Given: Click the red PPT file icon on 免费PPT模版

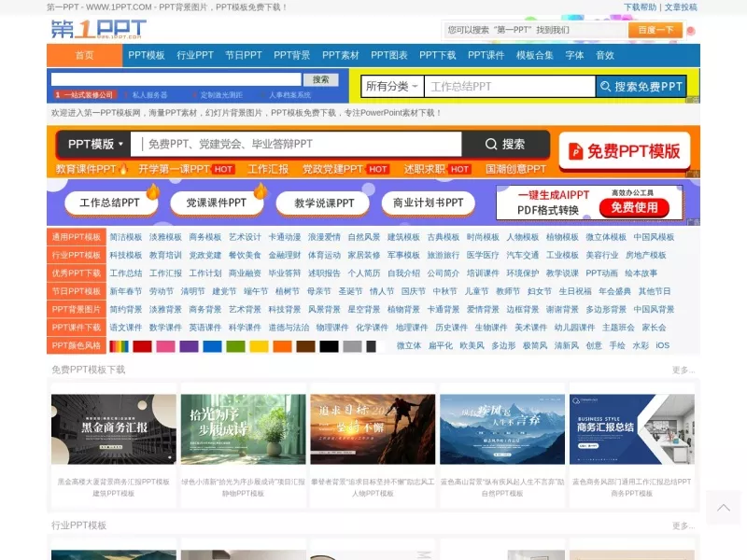Looking at the screenshot, I should click(575, 151).
